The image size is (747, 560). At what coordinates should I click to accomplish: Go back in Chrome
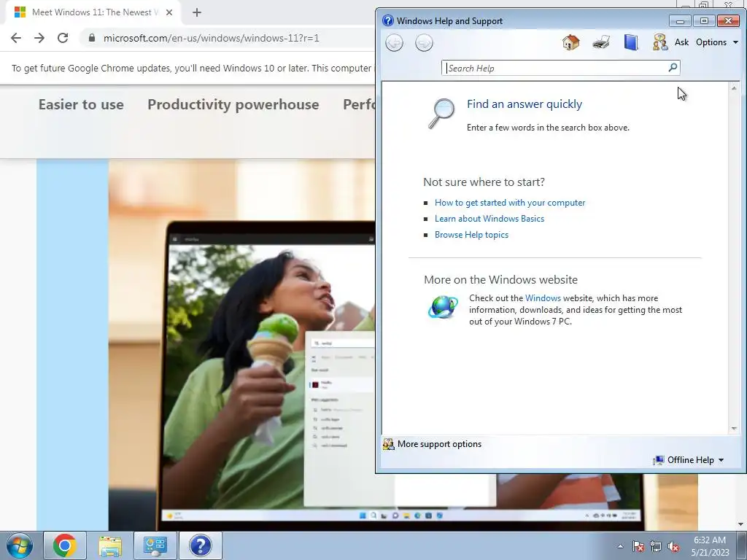click(x=16, y=38)
